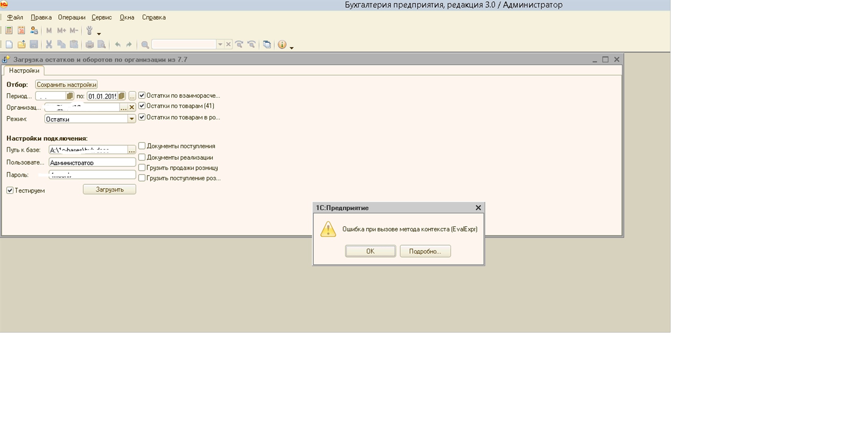
Task: Clear the organization field
Action: pyautogui.click(x=132, y=107)
